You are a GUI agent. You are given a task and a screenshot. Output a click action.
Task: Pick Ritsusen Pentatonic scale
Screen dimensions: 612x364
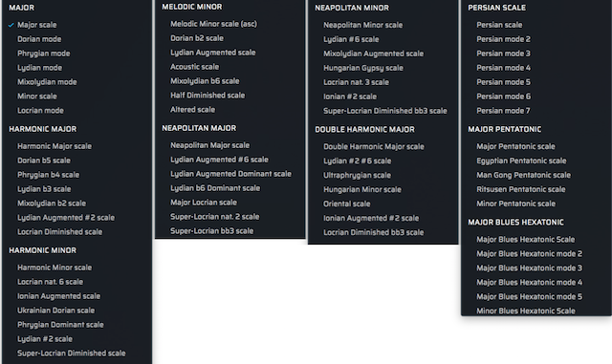(x=520, y=189)
